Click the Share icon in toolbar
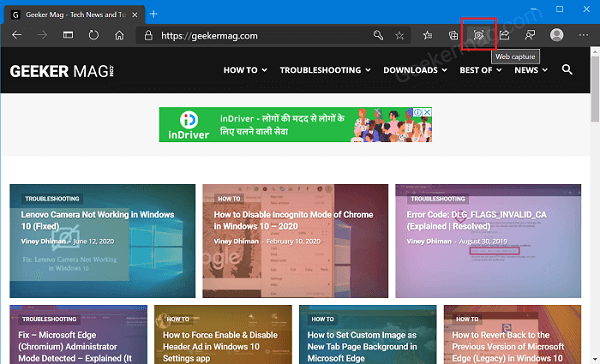This screenshot has width=600, height=364. (504, 35)
